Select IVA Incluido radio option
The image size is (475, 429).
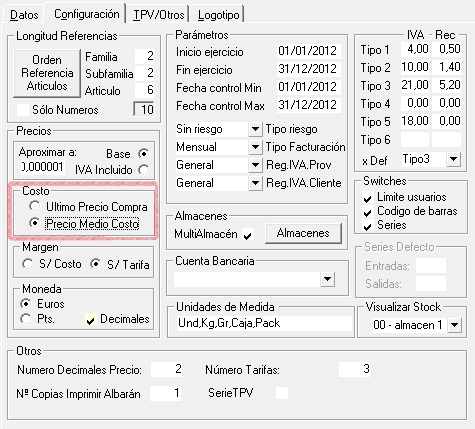[144, 170]
